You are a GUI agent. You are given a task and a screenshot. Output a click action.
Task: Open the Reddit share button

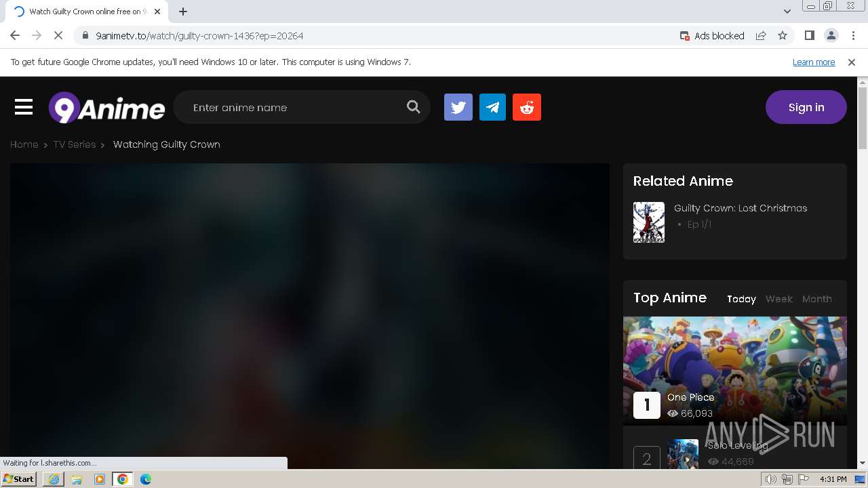[527, 107]
